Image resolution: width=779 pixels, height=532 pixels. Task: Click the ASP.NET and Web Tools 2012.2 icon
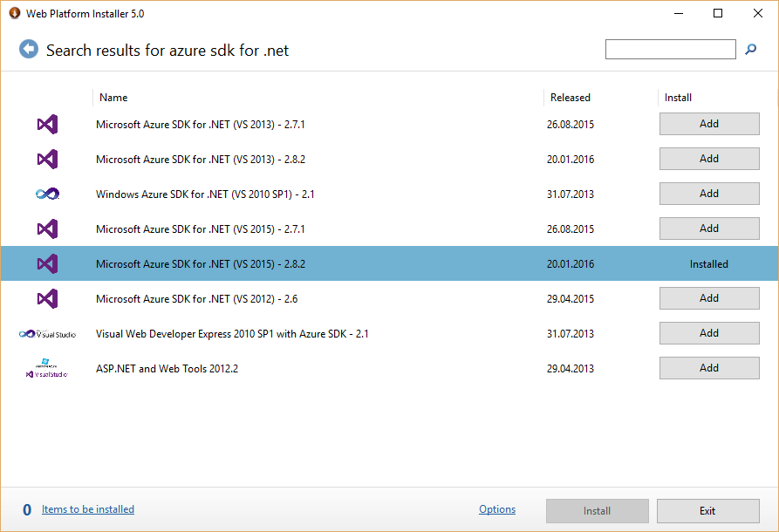click(x=47, y=369)
